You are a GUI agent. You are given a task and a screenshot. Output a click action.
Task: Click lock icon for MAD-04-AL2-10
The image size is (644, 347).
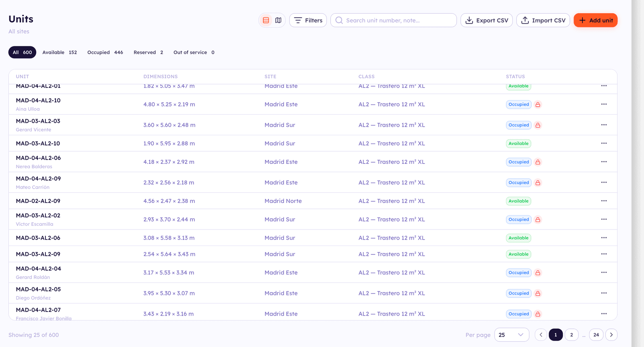pos(538,104)
